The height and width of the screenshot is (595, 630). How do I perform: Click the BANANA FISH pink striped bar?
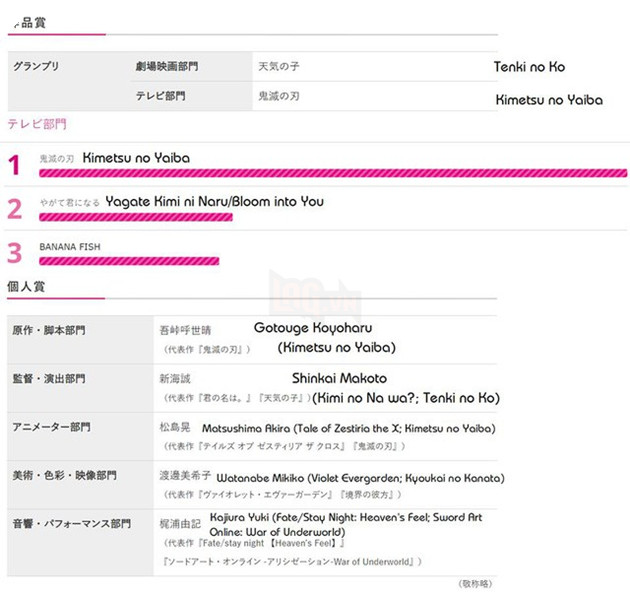129,261
